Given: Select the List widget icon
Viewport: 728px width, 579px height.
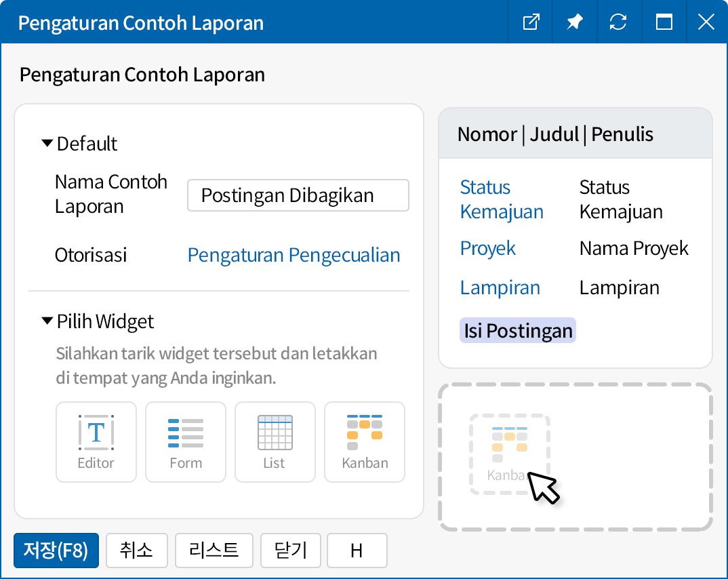Looking at the screenshot, I should point(275,442).
